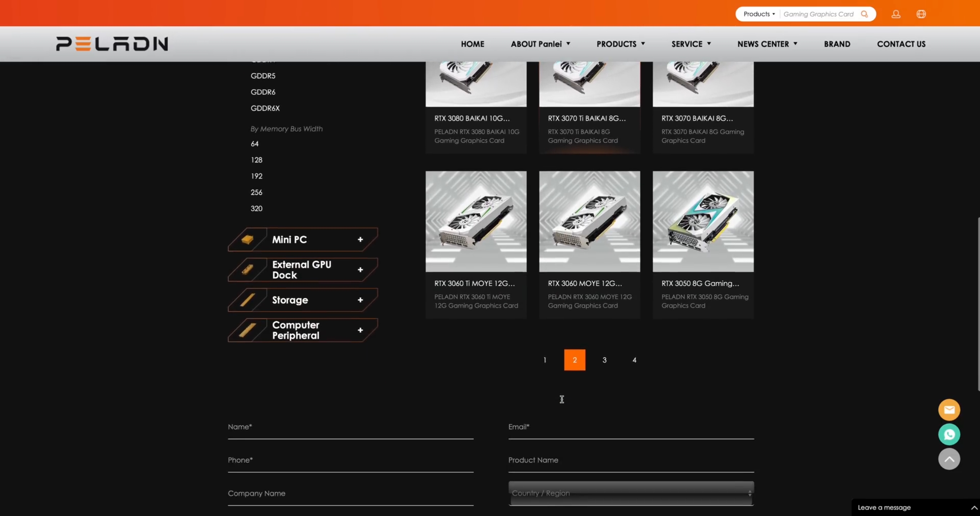Screen dimensions: 980x516
Task: Select the GDDR6X memory filter
Action: click(265, 108)
